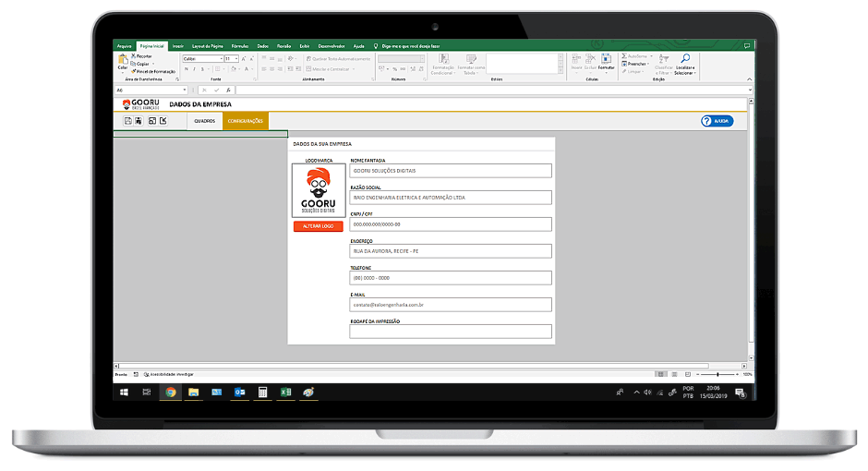Launch Chrome from the taskbar

pyautogui.click(x=170, y=392)
